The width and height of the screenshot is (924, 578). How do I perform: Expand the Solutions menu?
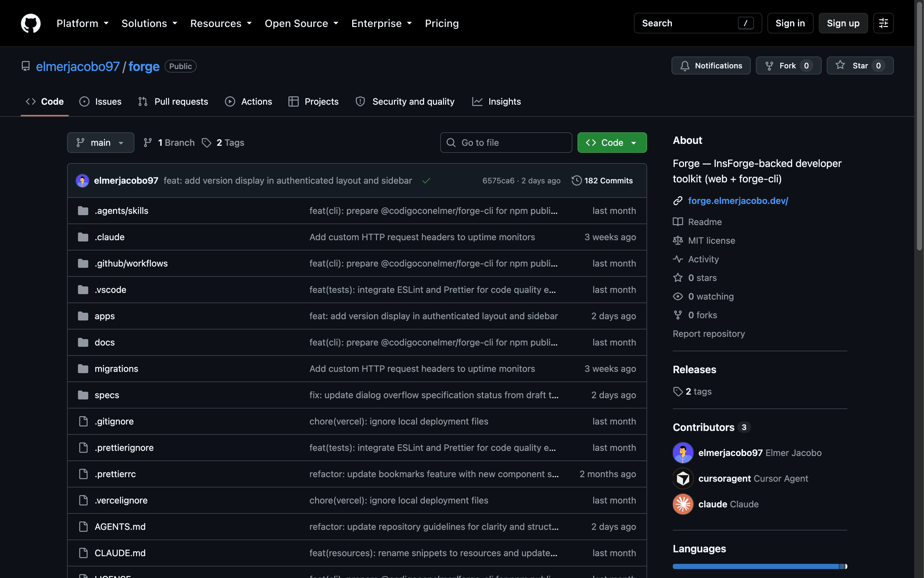[149, 23]
